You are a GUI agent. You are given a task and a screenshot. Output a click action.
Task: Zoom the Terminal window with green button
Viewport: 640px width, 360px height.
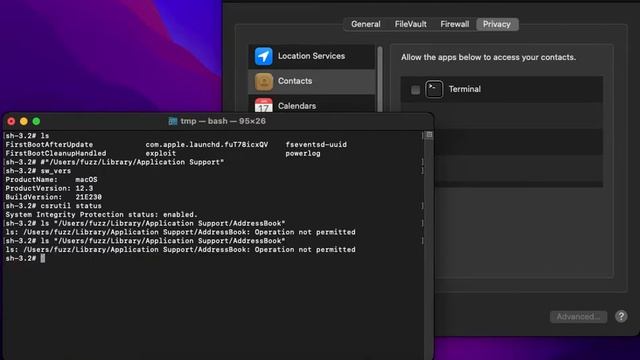[x=36, y=121]
